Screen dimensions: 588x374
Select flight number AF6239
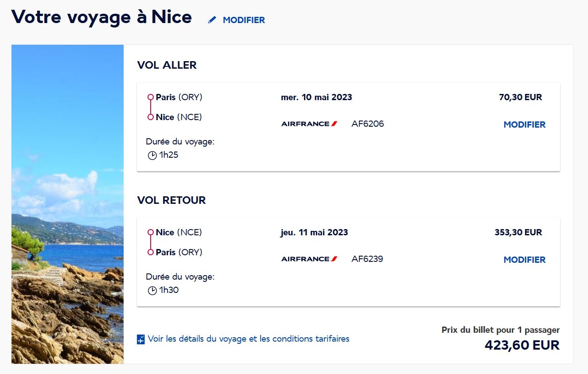367,259
